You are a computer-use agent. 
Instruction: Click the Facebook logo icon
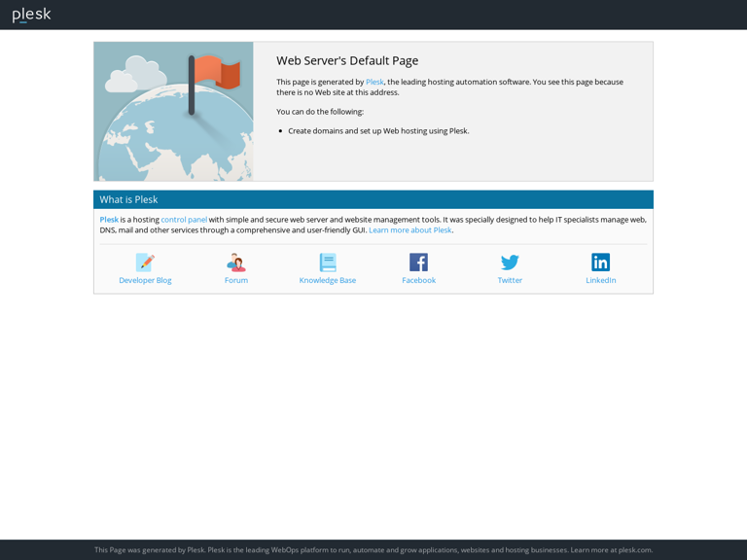pos(418,262)
